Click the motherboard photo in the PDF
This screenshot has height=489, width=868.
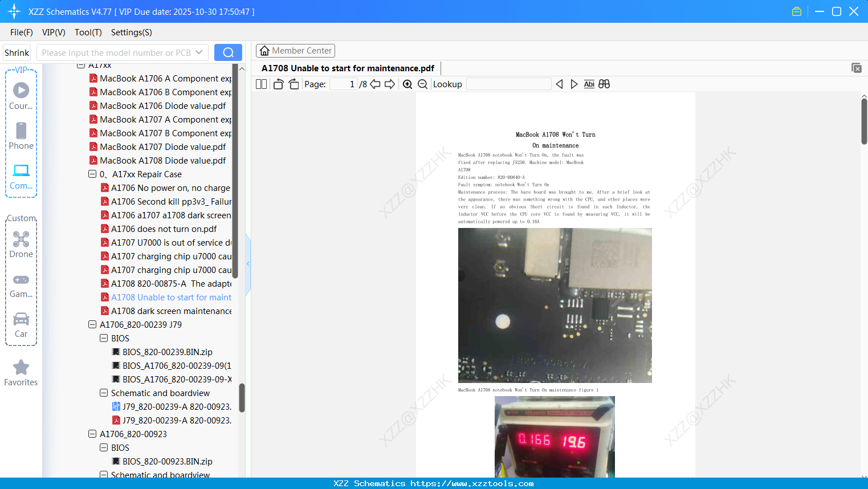tap(555, 305)
